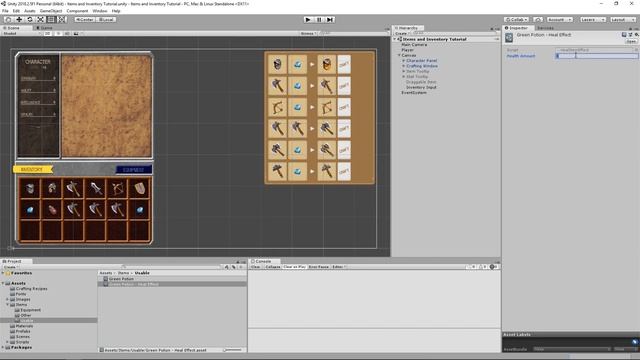The height and width of the screenshot is (360, 640).
Task: Switch to the Game tab
Action: (44, 28)
